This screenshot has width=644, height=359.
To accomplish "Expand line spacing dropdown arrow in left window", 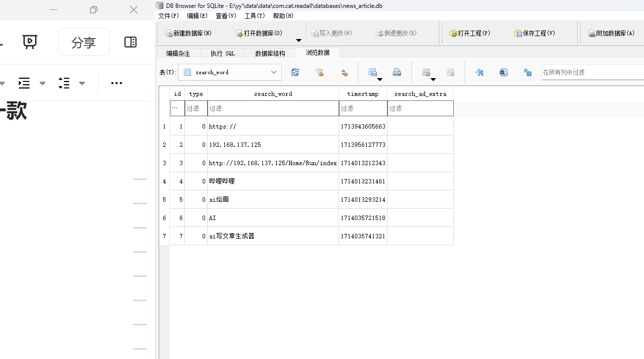I will (x=82, y=83).
